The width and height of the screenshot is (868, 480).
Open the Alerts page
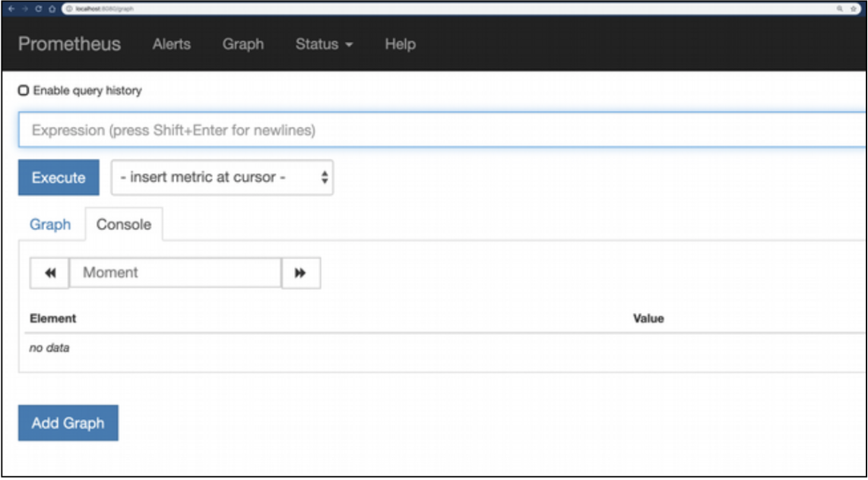pyautogui.click(x=172, y=44)
